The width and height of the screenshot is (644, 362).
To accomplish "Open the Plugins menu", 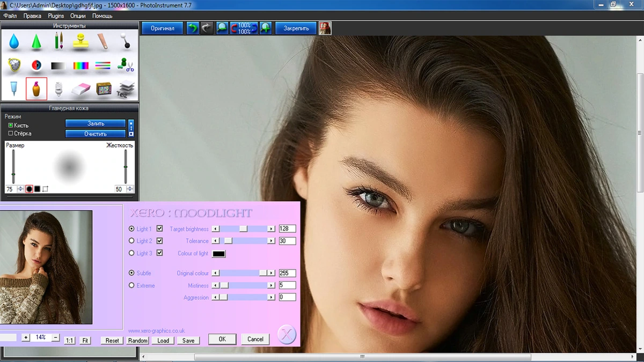I will pyautogui.click(x=56, y=16).
